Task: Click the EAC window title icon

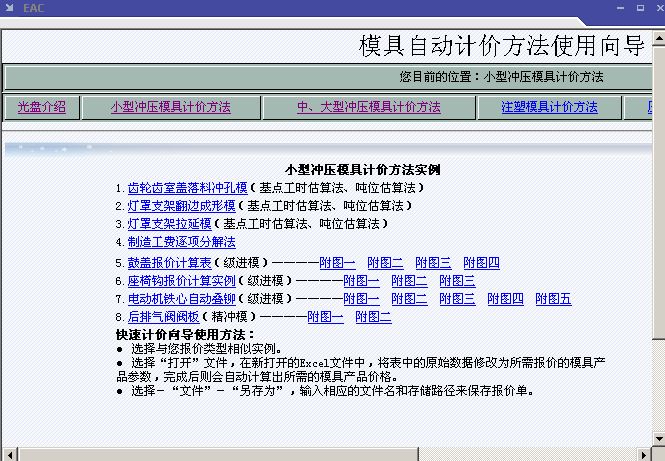Action: coord(9,8)
